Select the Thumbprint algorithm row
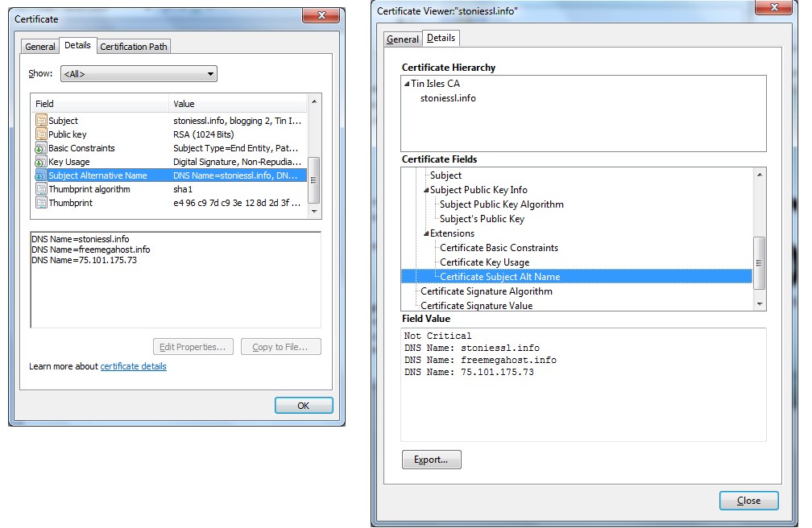This screenshot has height=528, width=812. pos(171,189)
